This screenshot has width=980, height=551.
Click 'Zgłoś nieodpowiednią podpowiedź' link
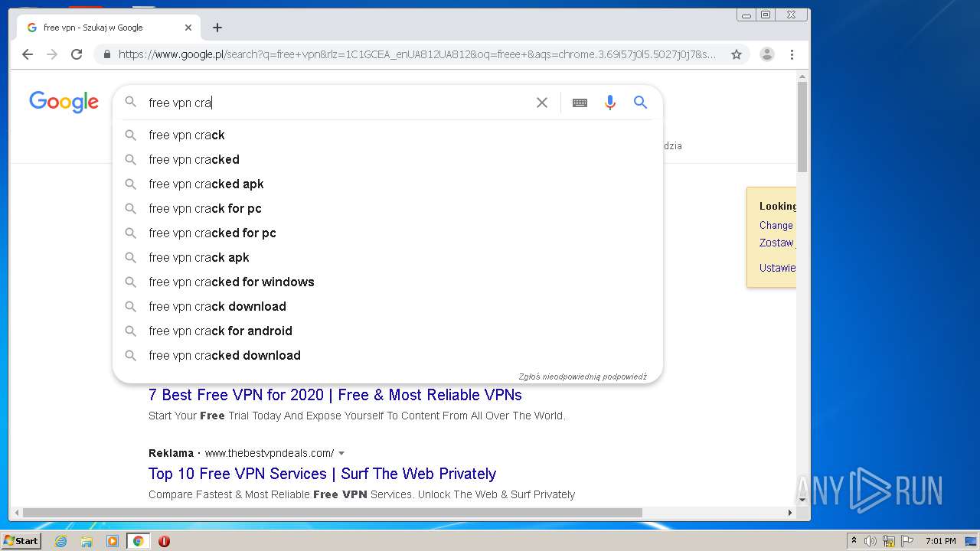tap(583, 377)
